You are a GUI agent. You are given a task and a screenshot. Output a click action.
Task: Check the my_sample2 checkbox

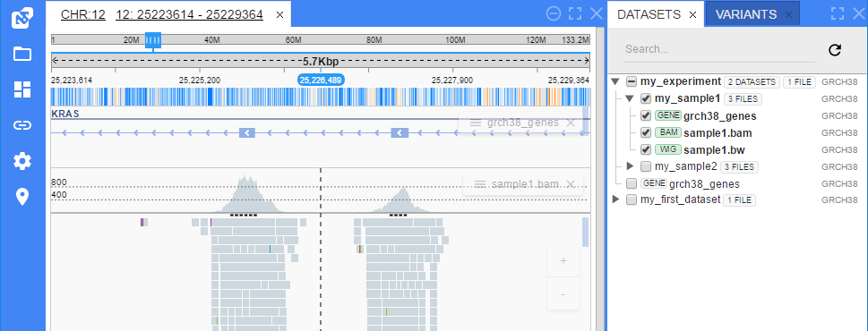coord(646,166)
